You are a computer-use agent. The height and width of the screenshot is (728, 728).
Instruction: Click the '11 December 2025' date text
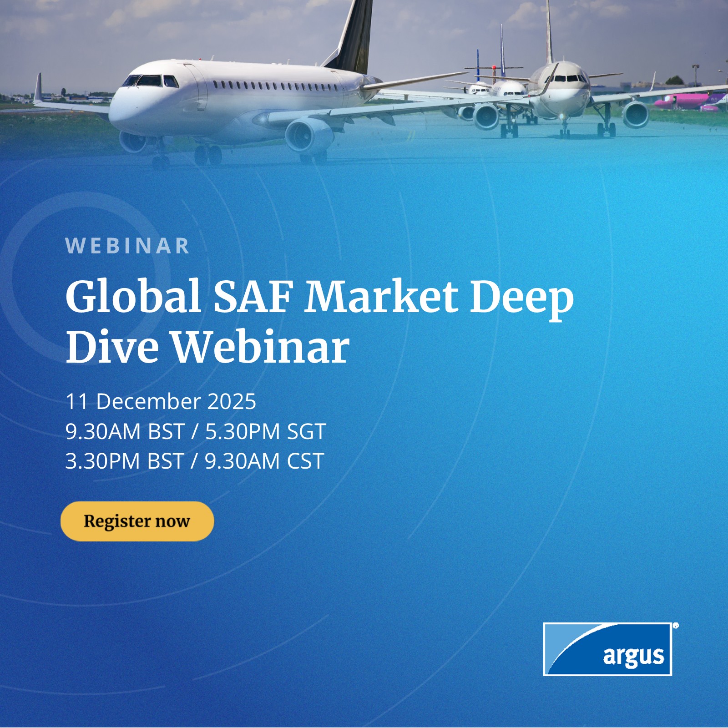[x=161, y=401]
